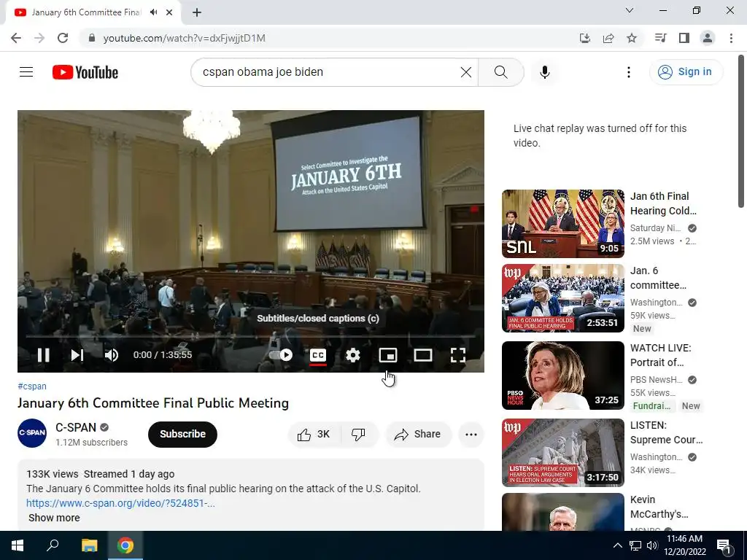
Task: Open Pelosi portrait PBS NewsHour thumbnail
Action: coord(562,376)
